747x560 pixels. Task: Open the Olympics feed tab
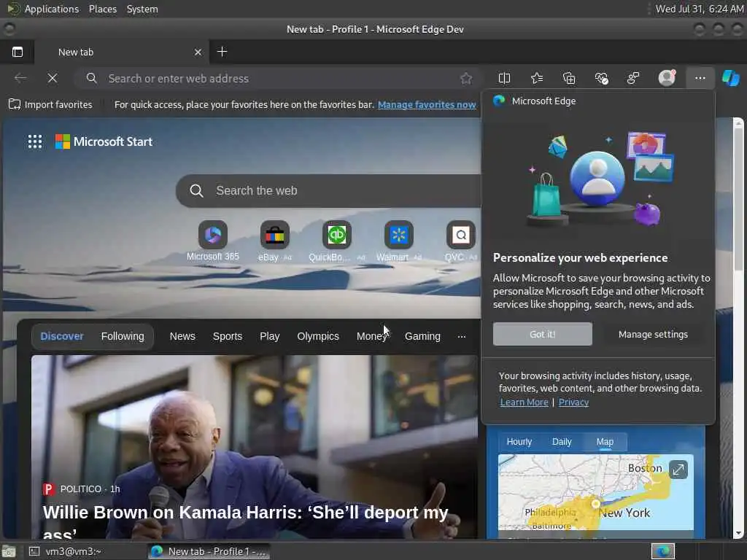point(318,336)
